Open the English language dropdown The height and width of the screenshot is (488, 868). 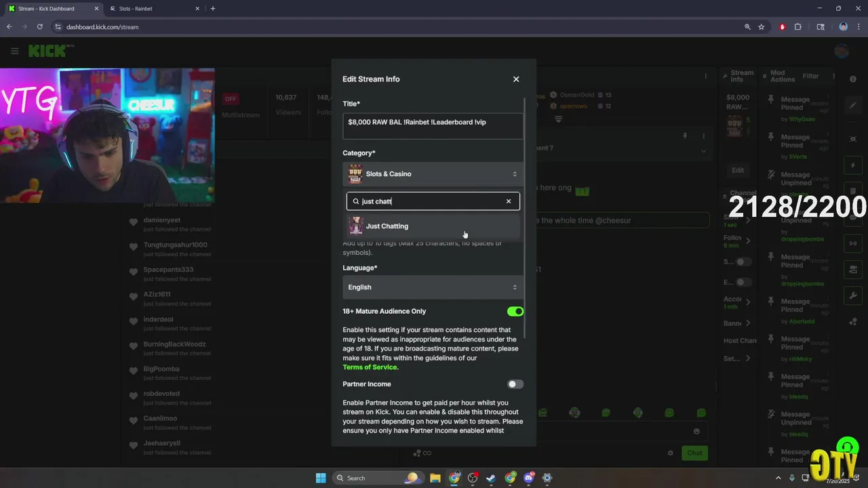click(433, 287)
